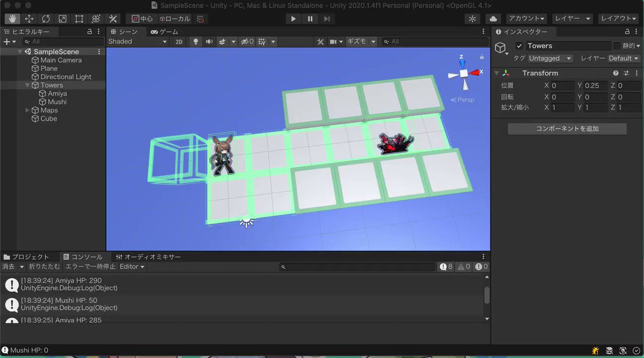644x358 pixels.
Task: Open the レイヤー dropdown in top toolbar
Action: [573, 19]
